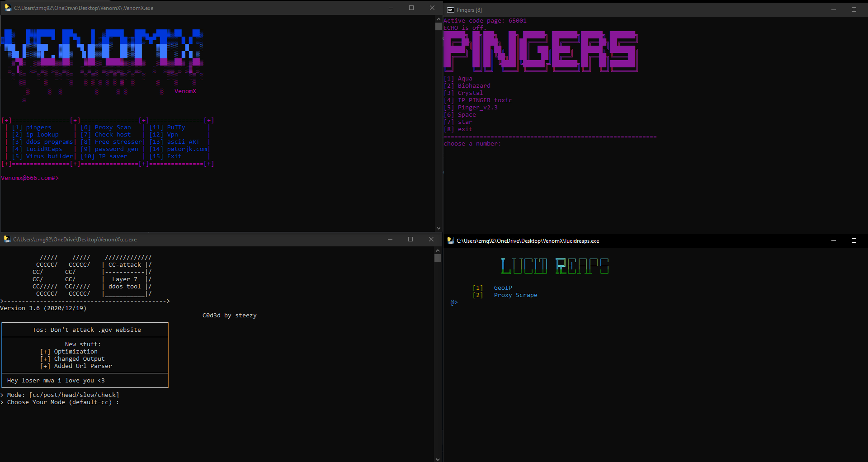
Task: Choose '[2] Biohazard' in the Pingers list
Action: 467,85
